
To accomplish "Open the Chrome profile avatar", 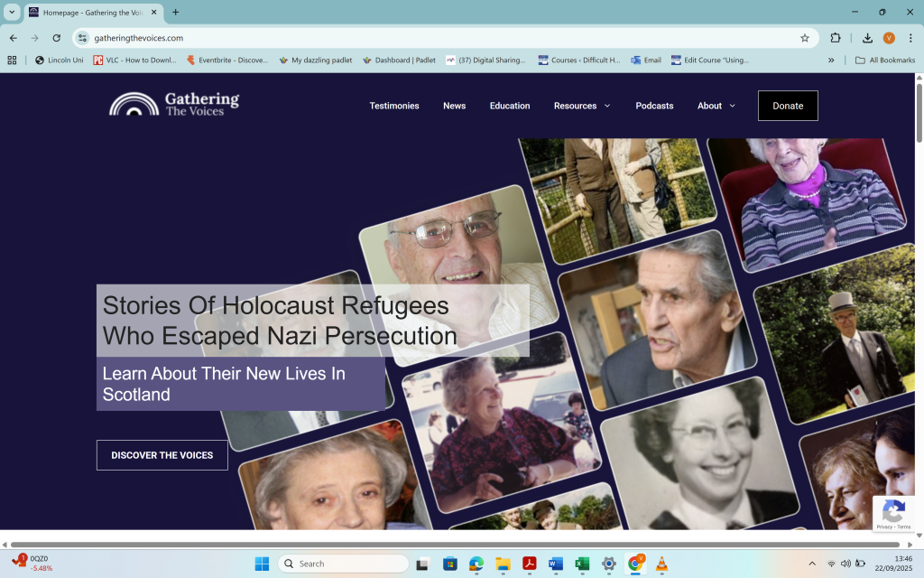I will tap(889, 38).
